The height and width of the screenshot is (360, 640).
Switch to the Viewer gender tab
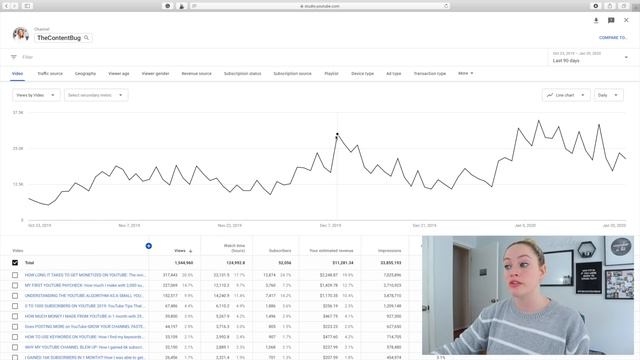pos(156,73)
